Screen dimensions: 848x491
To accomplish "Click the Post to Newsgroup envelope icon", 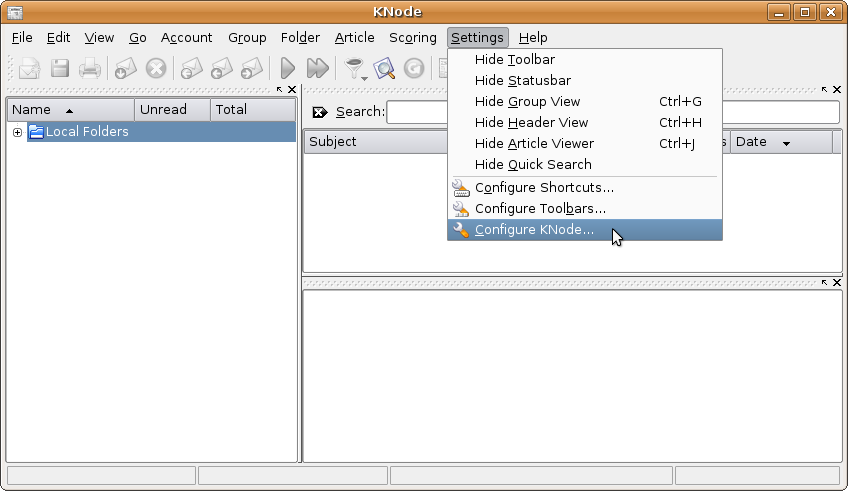I will (29, 69).
